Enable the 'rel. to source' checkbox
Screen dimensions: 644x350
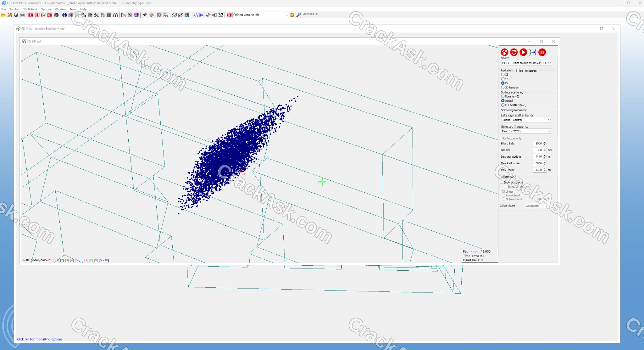coord(518,71)
